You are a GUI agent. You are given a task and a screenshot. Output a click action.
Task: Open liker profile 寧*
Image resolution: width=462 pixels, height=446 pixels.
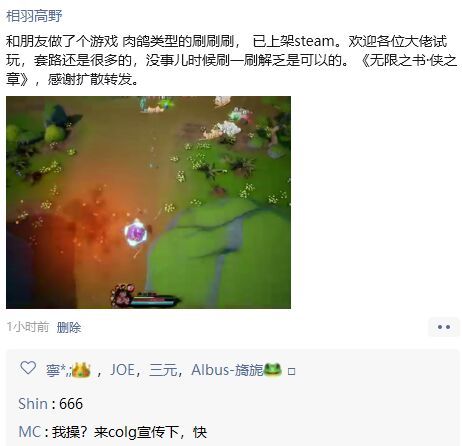pyautogui.click(x=58, y=371)
